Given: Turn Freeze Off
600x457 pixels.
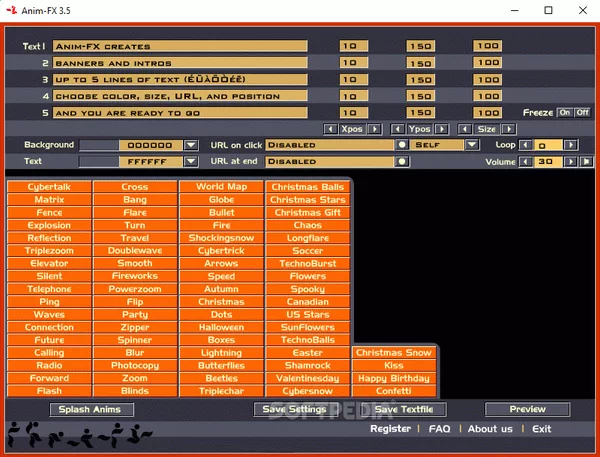Looking at the screenshot, I should click(x=582, y=113).
